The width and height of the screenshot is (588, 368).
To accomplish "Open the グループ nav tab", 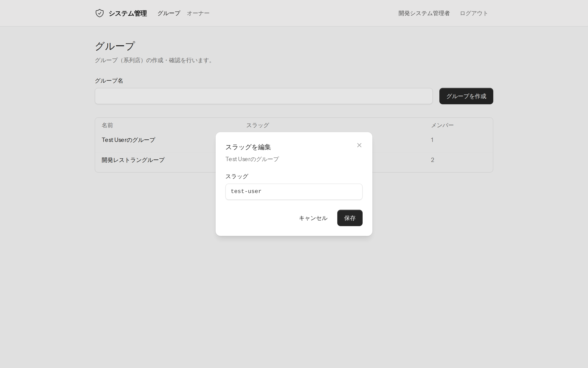I will pos(169,13).
